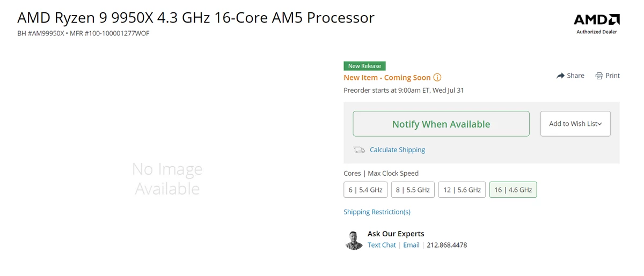Select the 16 | 4.6 GHz option

point(513,190)
